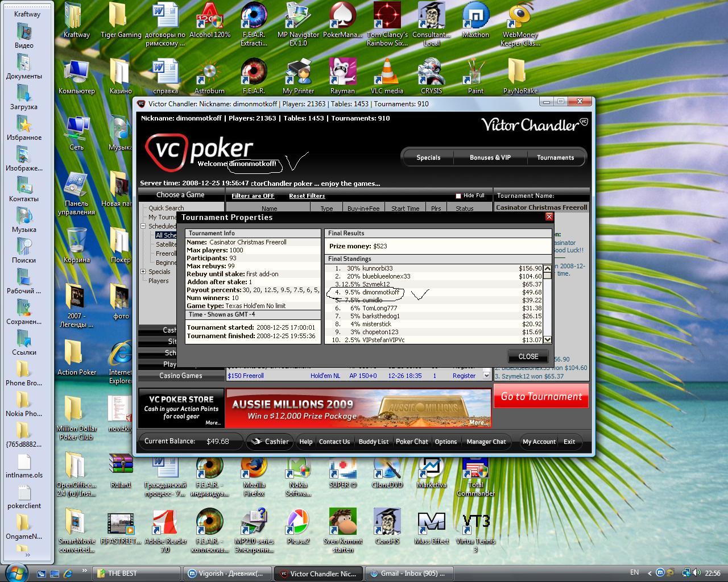Close the Tournament Properties dialog with X
728x582 pixels.
[549, 217]
